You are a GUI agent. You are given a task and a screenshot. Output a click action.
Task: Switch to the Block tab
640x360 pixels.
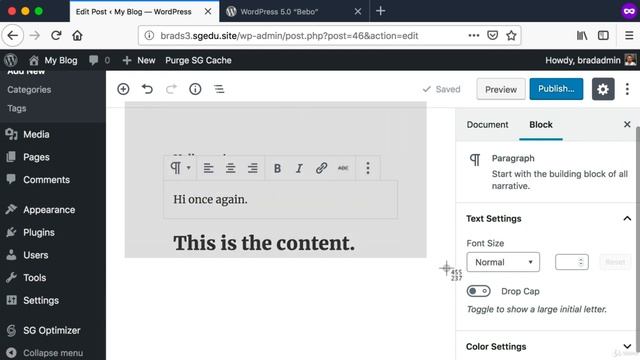pyautogui.click(x=541, y=124)
